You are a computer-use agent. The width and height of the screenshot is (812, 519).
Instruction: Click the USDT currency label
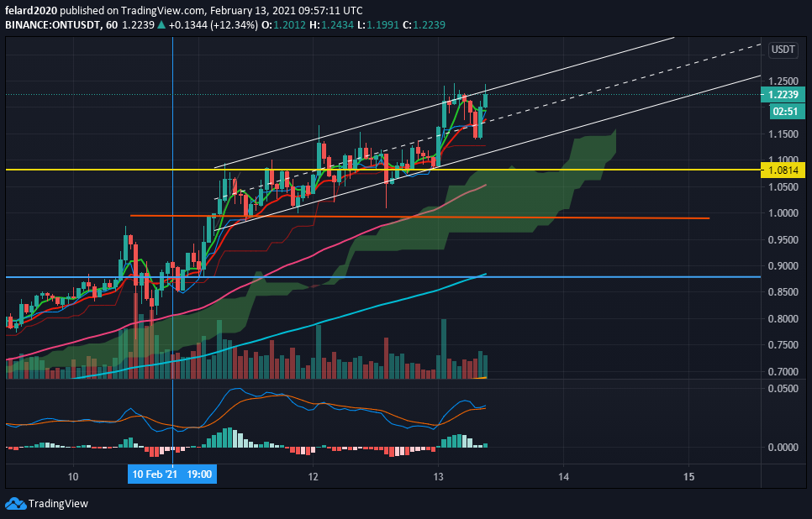tap(783, 50)
